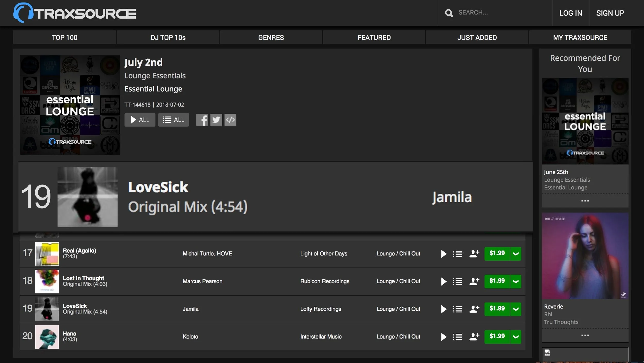The height and width of the screenshot is (363, 644).
Task: Play ALL tracks in chart
Action: coord(140,120)
